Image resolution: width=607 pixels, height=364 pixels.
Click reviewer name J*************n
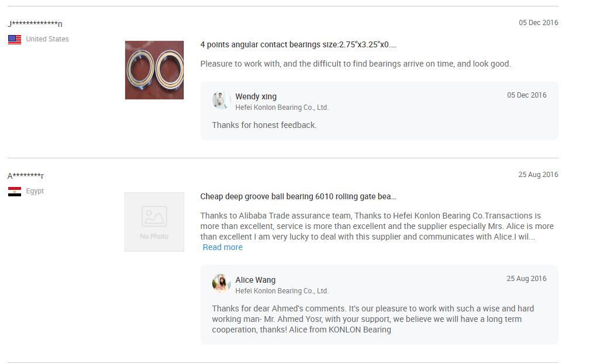(x=35, y=23)
